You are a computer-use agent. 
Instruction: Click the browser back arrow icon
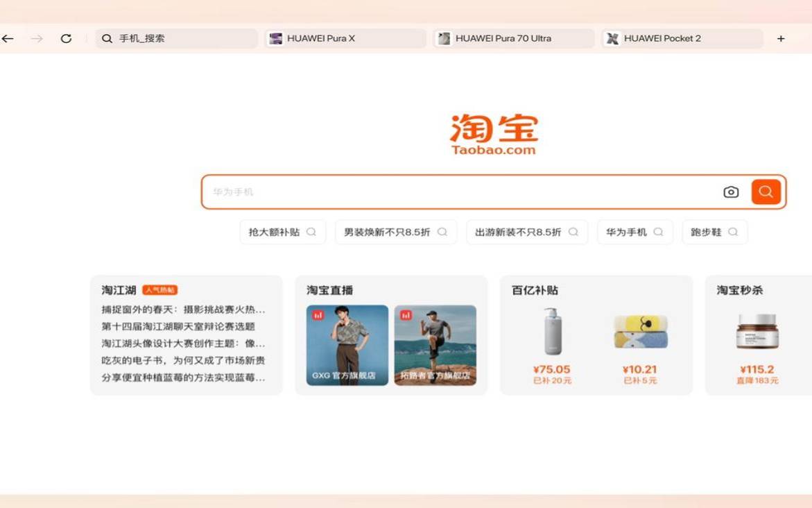tap(8, 38)
